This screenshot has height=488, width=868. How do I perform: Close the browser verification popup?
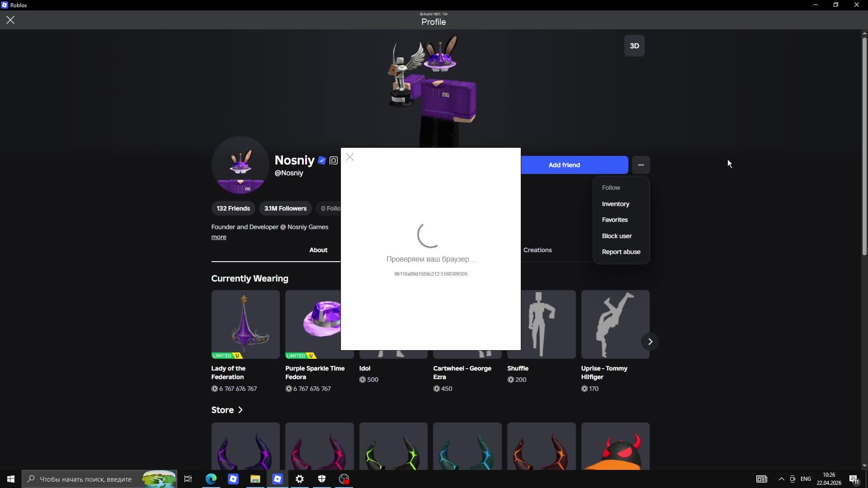[350, 157]
